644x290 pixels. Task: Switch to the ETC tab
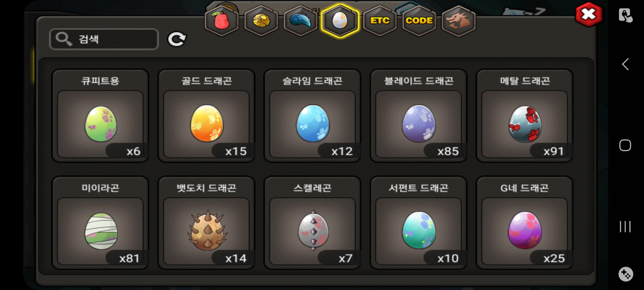(x=380, y=21)
